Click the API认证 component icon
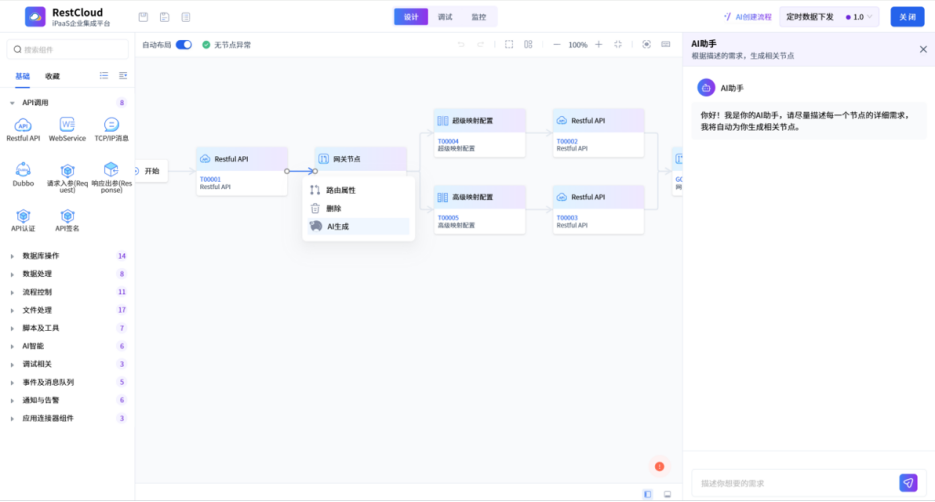The height and width of the screenshot is (502, 935). (x=23, y=215)
